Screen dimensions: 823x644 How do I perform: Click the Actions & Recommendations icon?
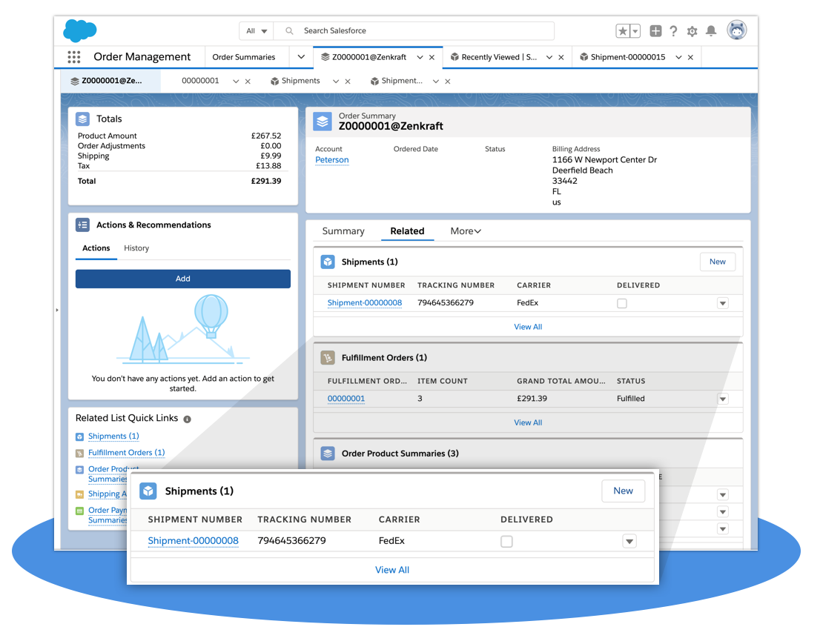point(83,225)
